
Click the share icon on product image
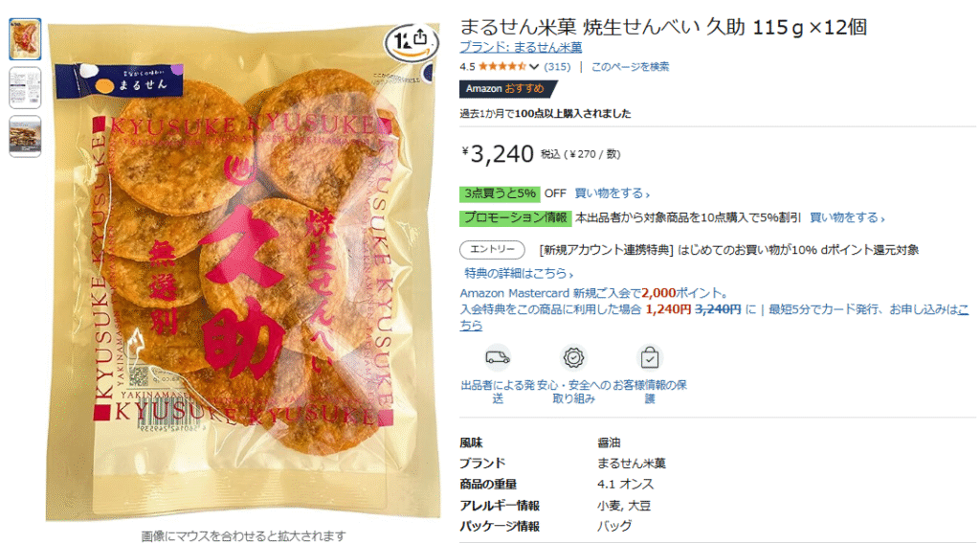[x=421, y=37]
